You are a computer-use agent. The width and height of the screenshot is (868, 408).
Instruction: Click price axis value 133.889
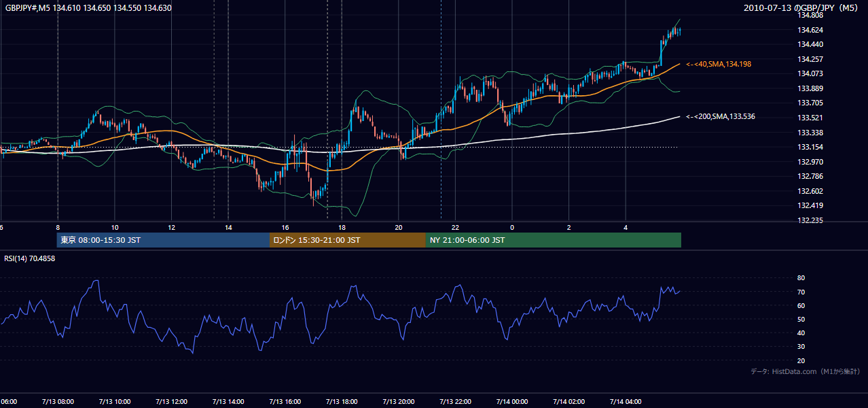pos(811,88)
